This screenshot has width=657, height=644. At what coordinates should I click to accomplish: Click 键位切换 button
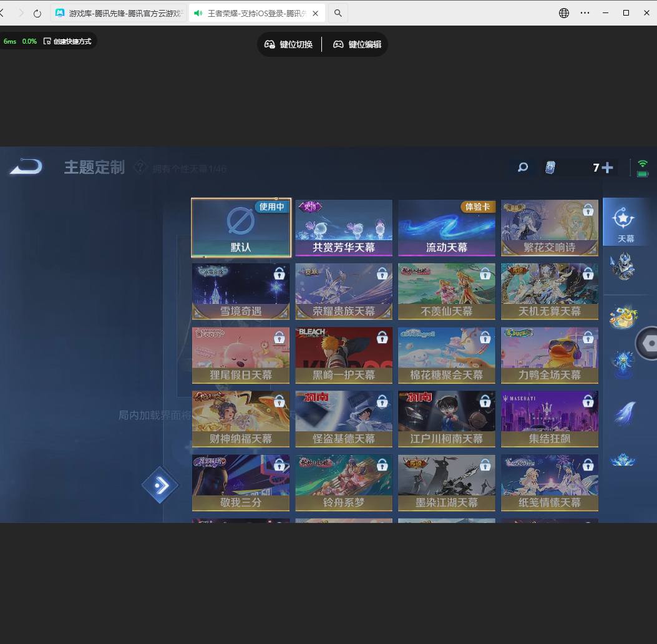click(288, 44)
